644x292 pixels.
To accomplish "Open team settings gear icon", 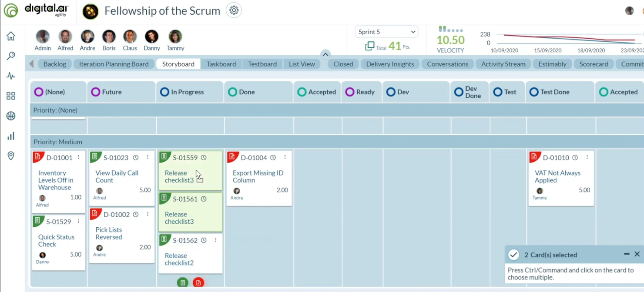I will click(234, 10).
